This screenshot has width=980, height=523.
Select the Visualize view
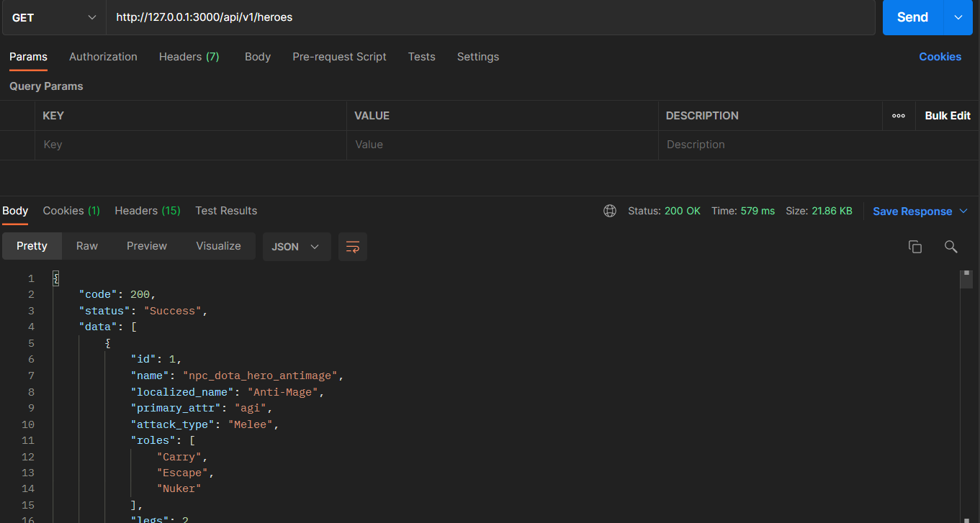218,246
